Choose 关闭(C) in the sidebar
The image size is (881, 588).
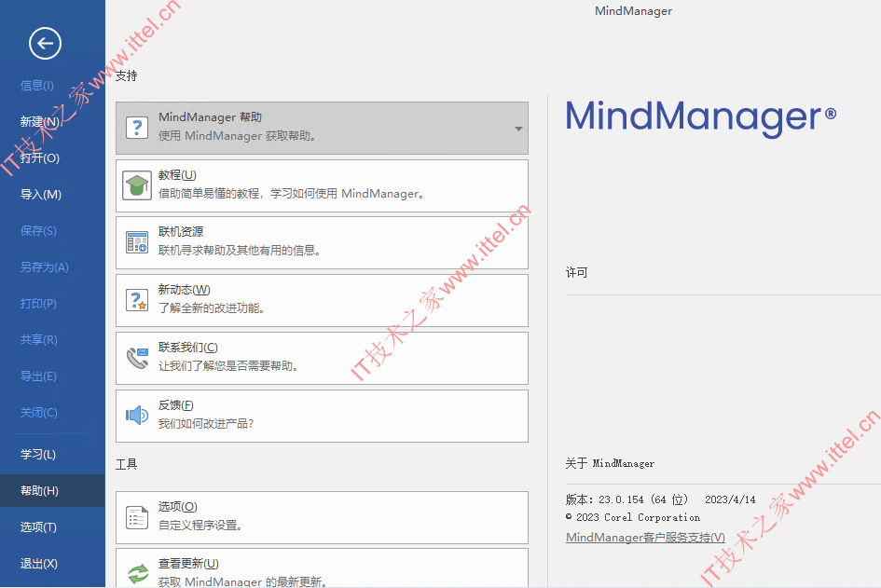click(39, 413)
